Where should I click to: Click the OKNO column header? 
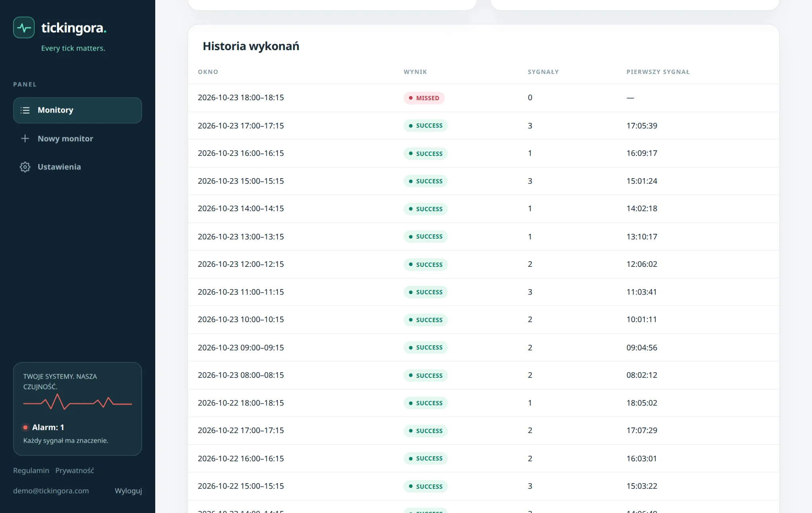(x=208, y=72)
